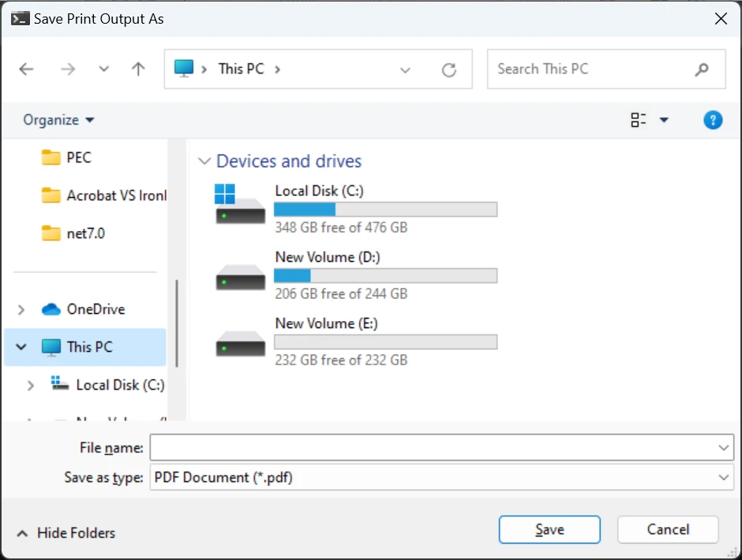Image resolution: width=742 pixels, height=560 pixels.
Task: Click the Save button
Action: click(x=549, y=530)
